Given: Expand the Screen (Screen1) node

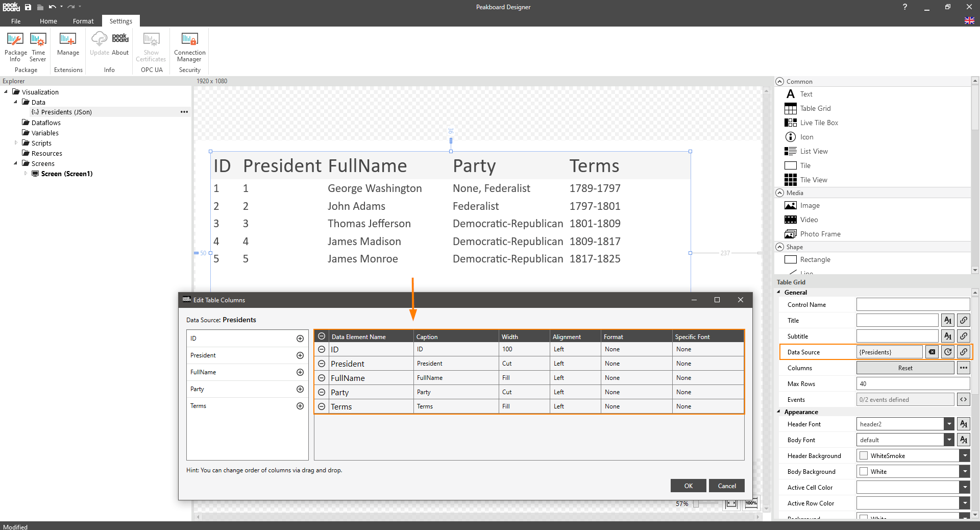Looking at the screenshot, I should tap(26, 174).
